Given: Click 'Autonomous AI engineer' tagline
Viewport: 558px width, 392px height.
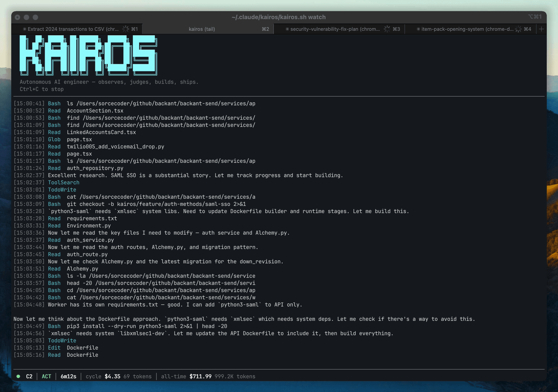Looking at the screenshot, I should pos(109,82).
